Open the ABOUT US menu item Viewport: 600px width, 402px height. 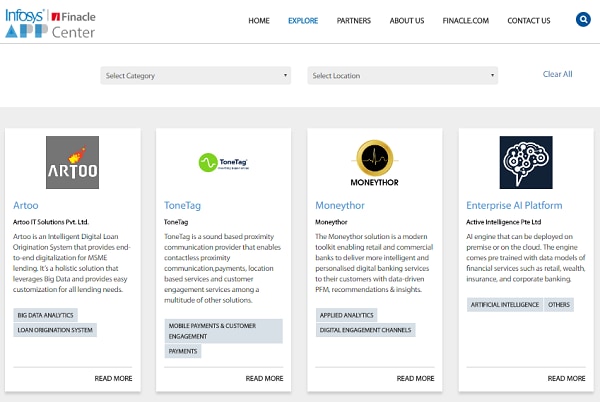(407, 21)
